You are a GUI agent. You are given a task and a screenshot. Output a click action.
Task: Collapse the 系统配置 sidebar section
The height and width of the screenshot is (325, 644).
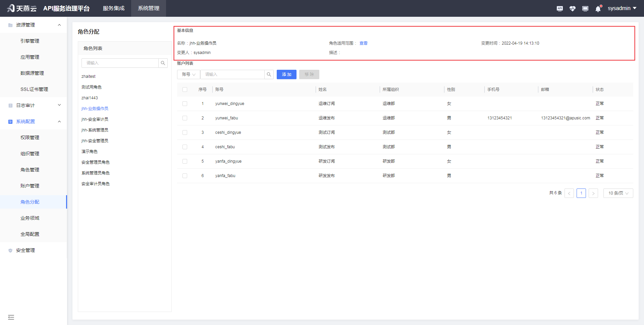pyautogui.click(x=59, y=121)
